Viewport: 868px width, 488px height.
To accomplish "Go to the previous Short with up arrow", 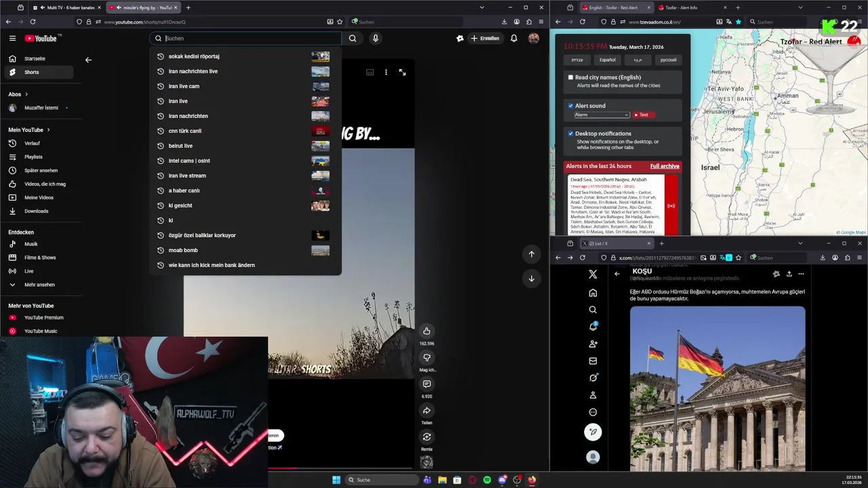I will [532, 253].
